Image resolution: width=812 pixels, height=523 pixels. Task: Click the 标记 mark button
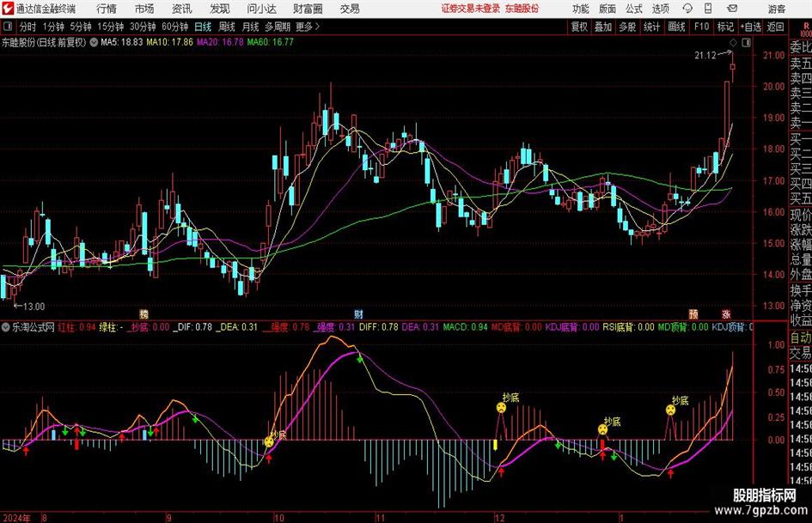725,27
